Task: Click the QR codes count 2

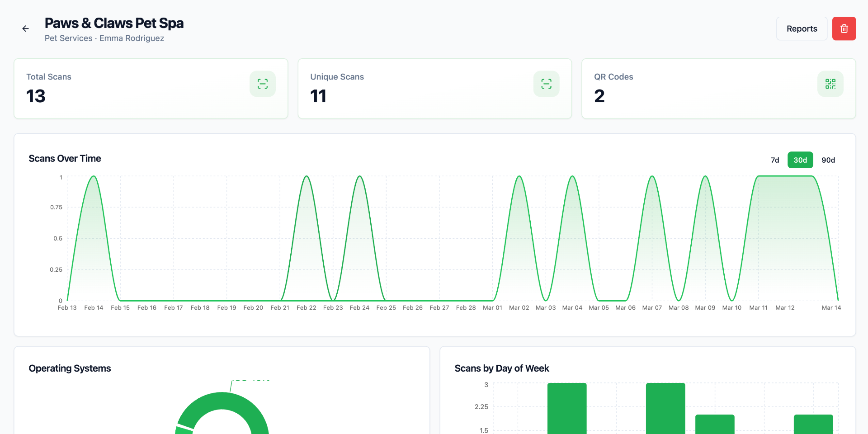Action: pos(599,96)
